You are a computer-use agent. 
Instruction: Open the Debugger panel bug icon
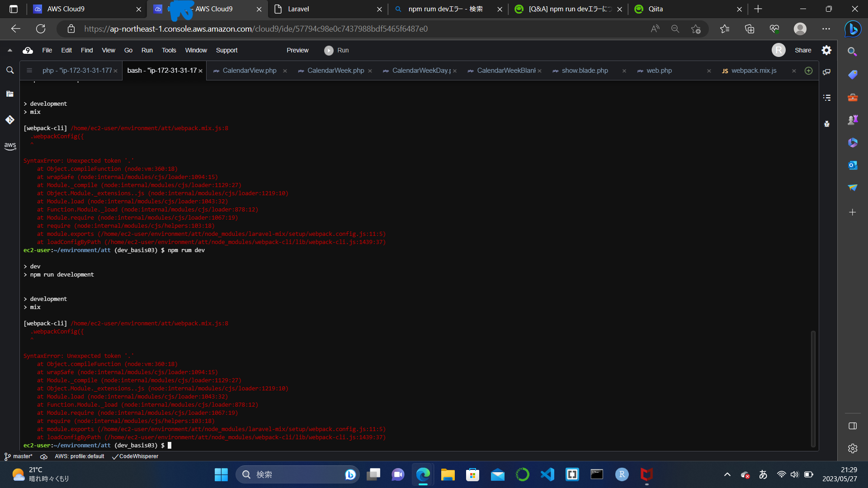click(x=827, y=123)
